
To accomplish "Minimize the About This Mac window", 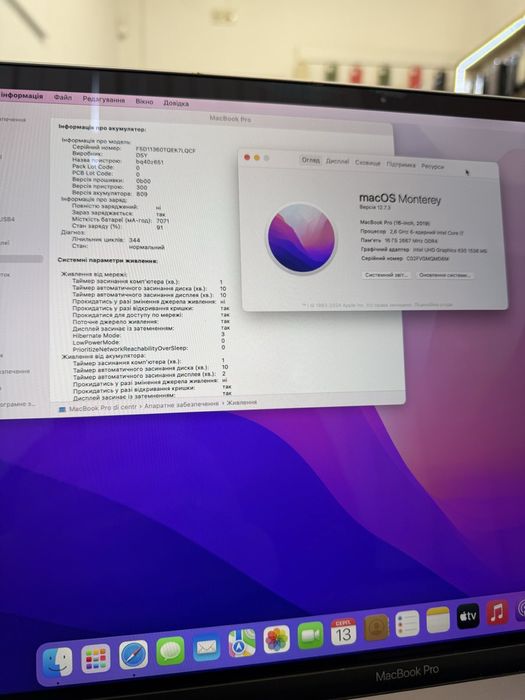I will click(257, 158).
